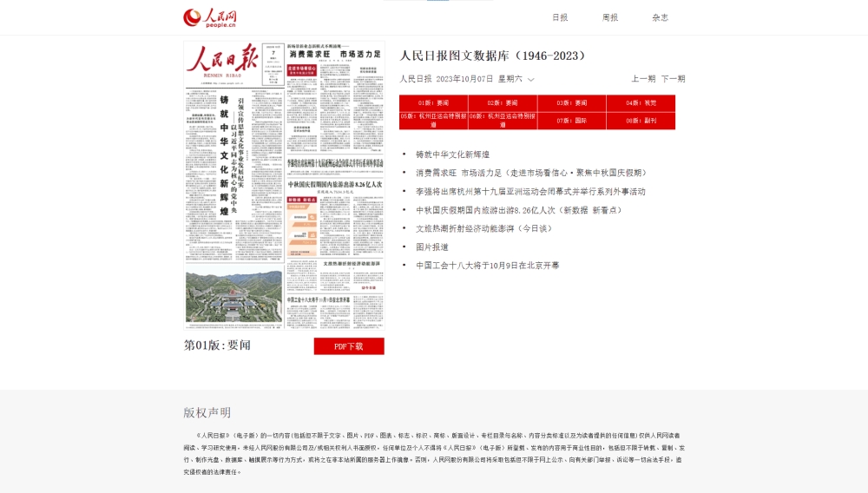Select page 06版：杭州亚运会特别报道
Viewport: 868px width, 493px height.
point(503,121)
